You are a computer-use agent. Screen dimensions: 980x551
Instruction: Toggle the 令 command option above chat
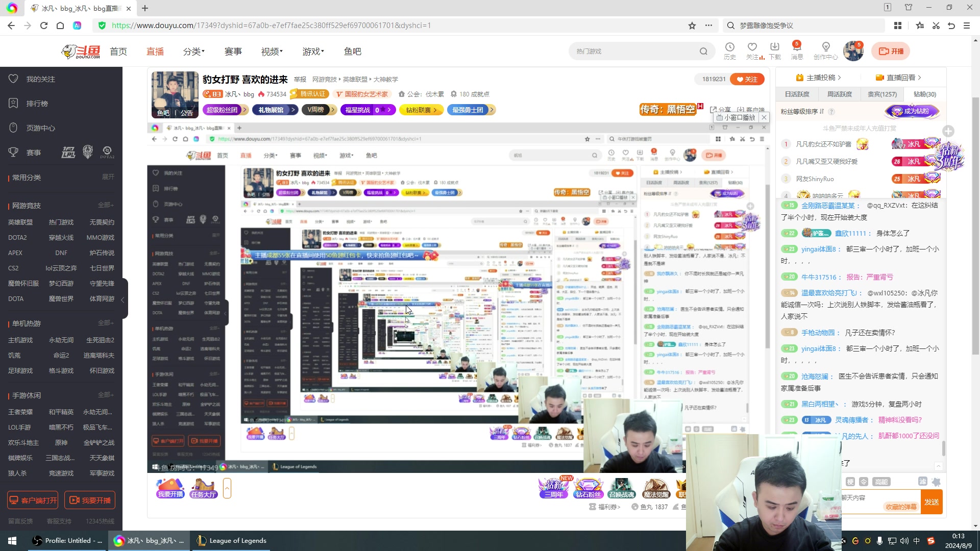coord(864,482)
